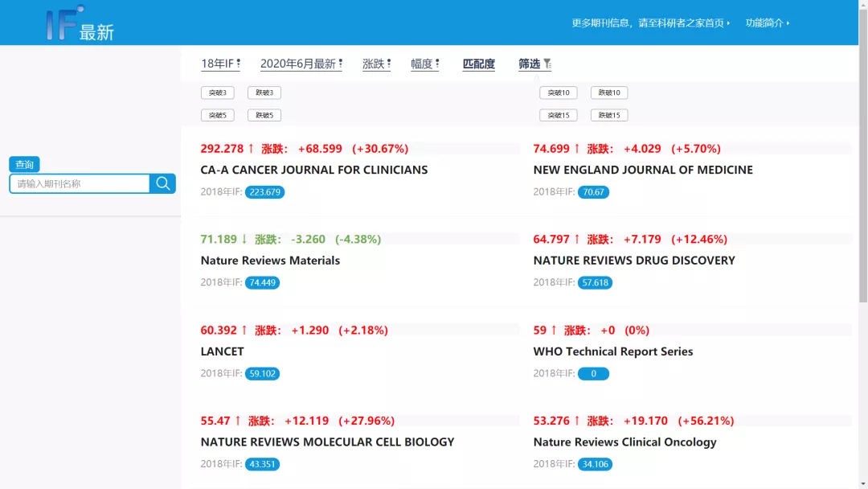The width and height of the screenshot is (868, 489).
Task: Click the 34.106 IF badge
Action: (x=595, y=464)
